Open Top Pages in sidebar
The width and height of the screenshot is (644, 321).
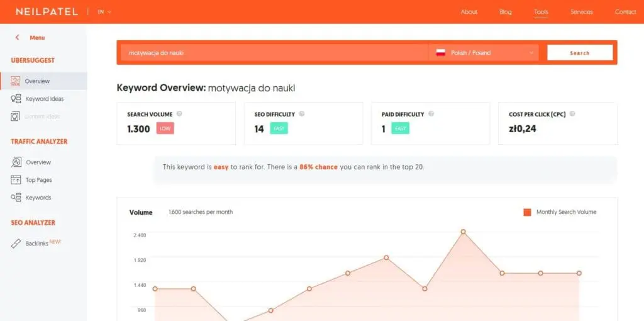[38, 180]
